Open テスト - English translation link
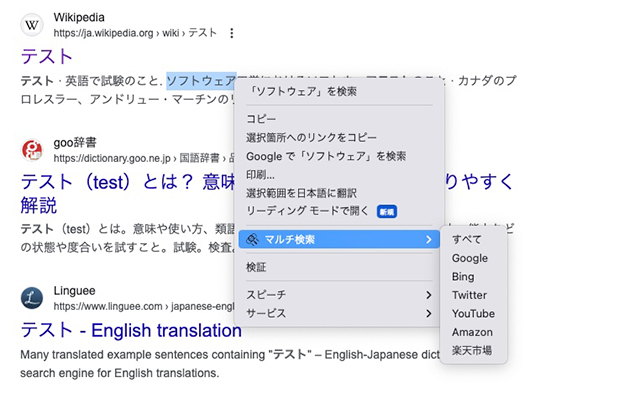Viewport: 640px width, 400px height. click(131, 330)
